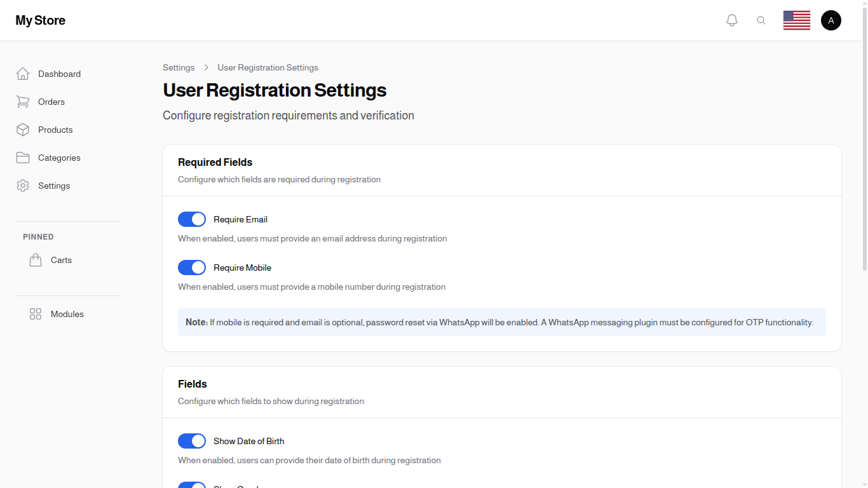Turn off Require Mobile
The image size is (868, 488).
point(192,268)
